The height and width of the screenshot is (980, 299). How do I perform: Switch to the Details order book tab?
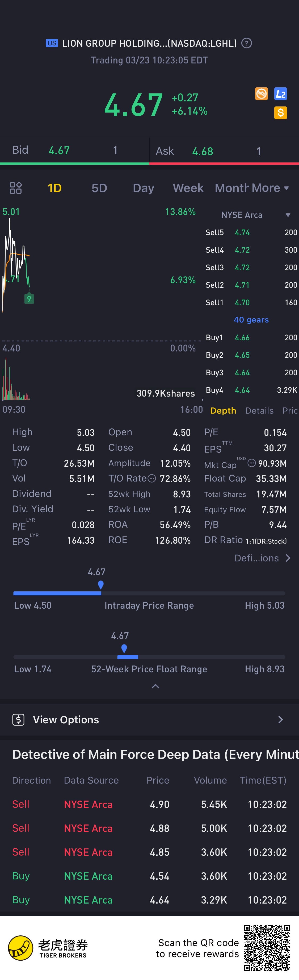click(x=259, y=410)
